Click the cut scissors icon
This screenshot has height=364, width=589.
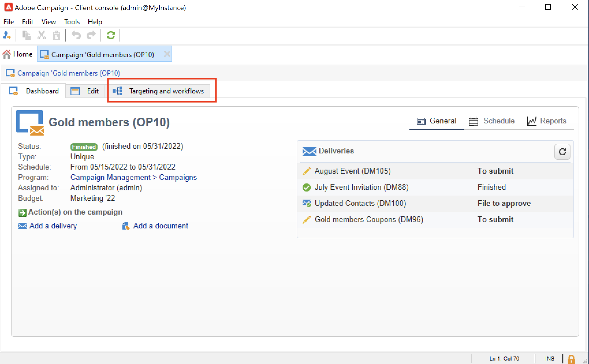[x=42, y=35]
